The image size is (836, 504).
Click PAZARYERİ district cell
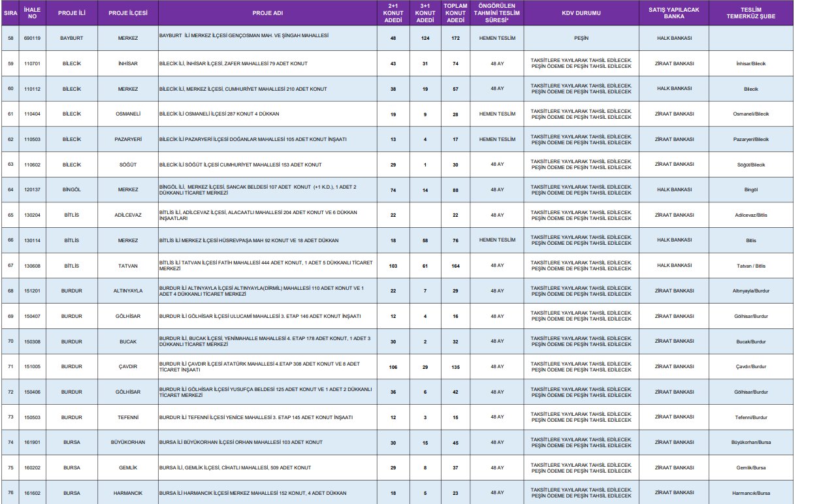(128, 139)
